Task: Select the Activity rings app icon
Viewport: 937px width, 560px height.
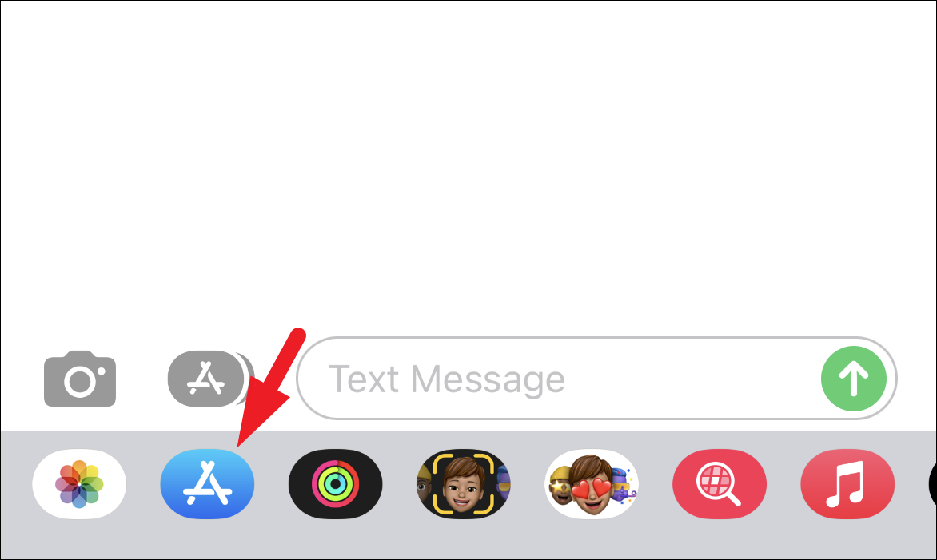Action: pyautogui.click(x=335, y=483)
